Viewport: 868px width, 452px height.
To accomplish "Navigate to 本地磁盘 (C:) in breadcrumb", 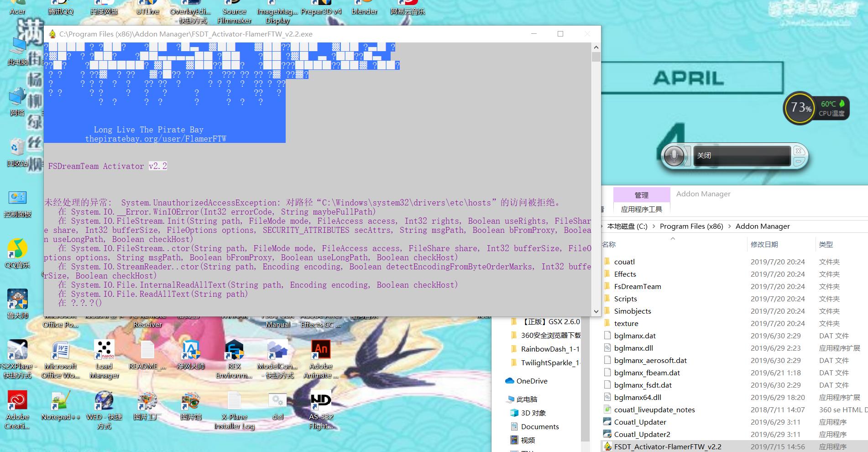I will [x=627, y=226].
